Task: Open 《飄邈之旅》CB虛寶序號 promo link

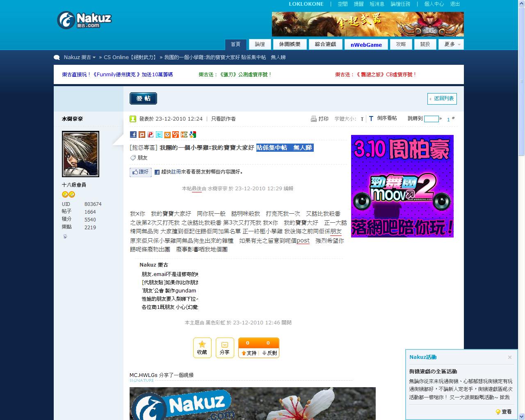Action: (x=376, y=75)
